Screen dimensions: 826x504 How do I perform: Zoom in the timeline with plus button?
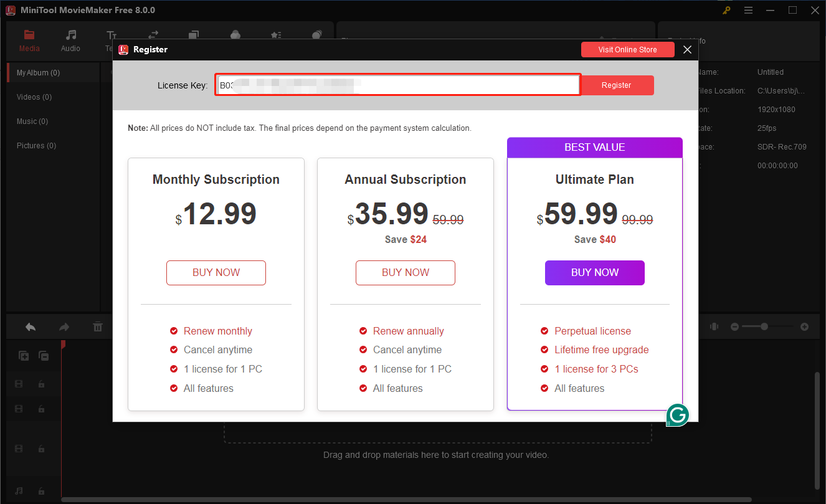[804, 326]
